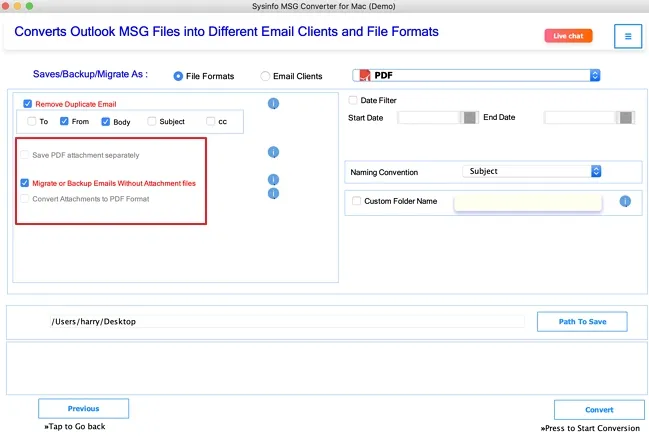The image size is (649, 440).
Task: Open the hamburger menu icon
Action: (x=628, y=36)
